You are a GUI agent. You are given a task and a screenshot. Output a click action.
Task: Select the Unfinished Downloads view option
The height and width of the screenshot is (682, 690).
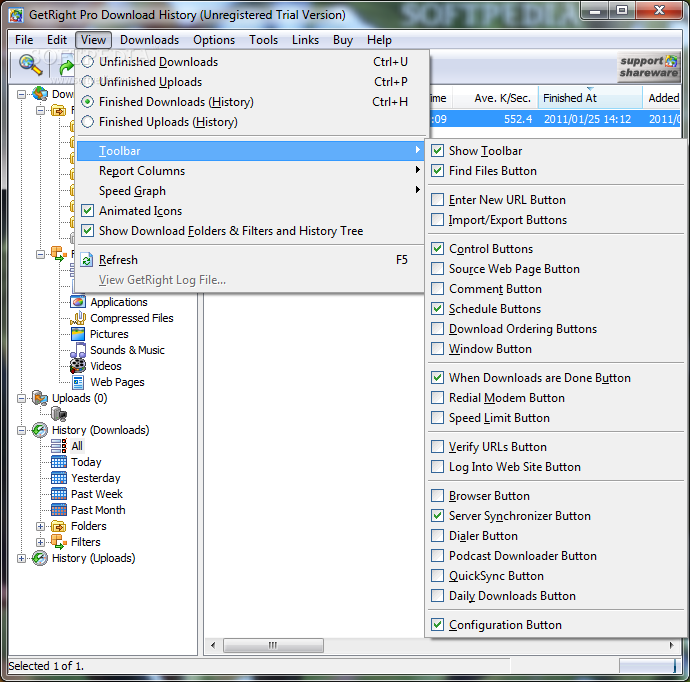[x=253, y=62]
